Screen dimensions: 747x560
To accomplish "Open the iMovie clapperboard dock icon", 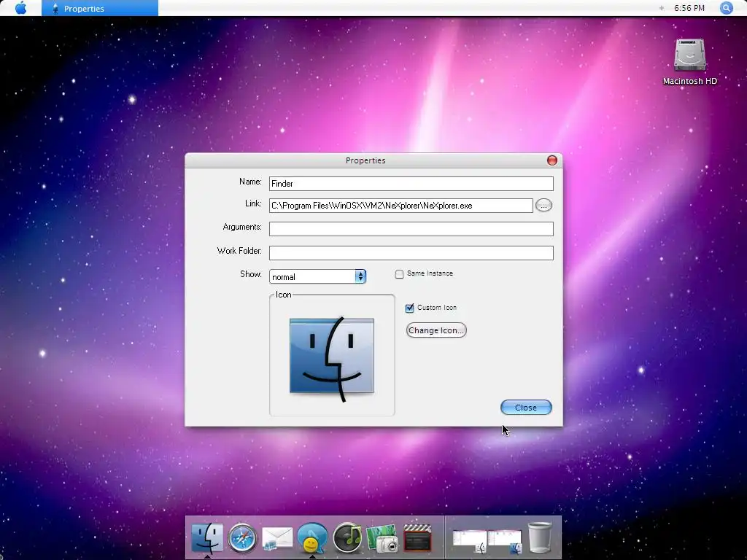I will click(x=417, y=539).
